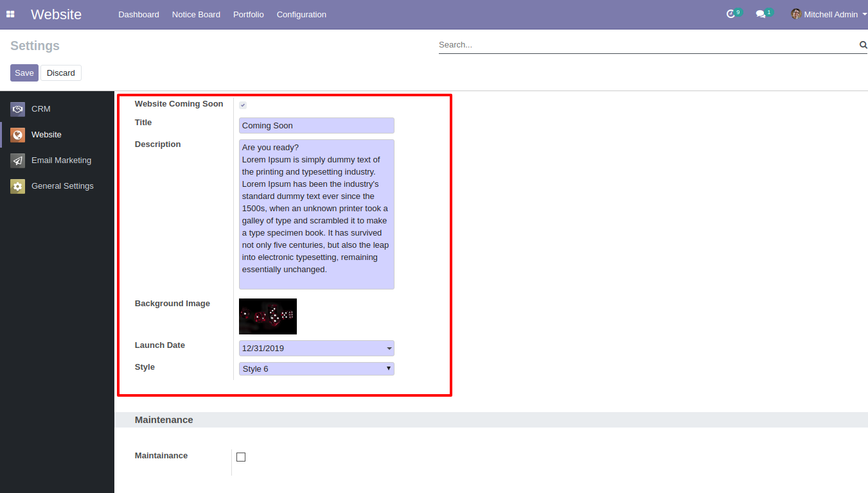The height and width of the screenshot is (493, 868).
Task: Click the Website Coming Soon label
Action: point(179,104)
